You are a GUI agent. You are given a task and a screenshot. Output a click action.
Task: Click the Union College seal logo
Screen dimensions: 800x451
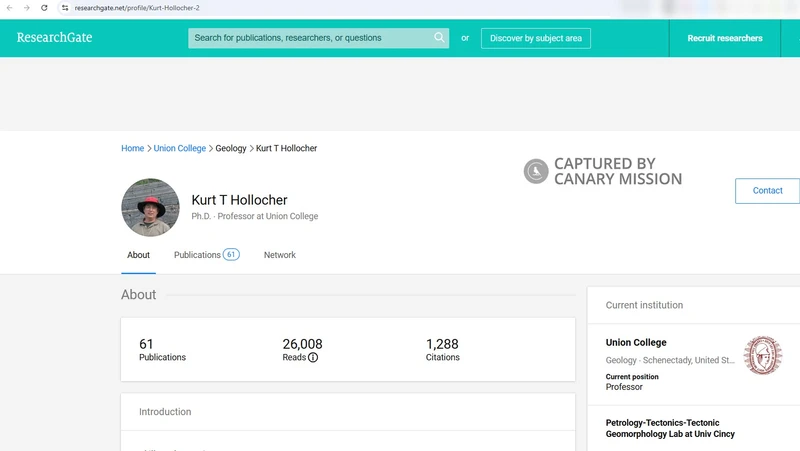pyautogui.click(x=763, y=355)
